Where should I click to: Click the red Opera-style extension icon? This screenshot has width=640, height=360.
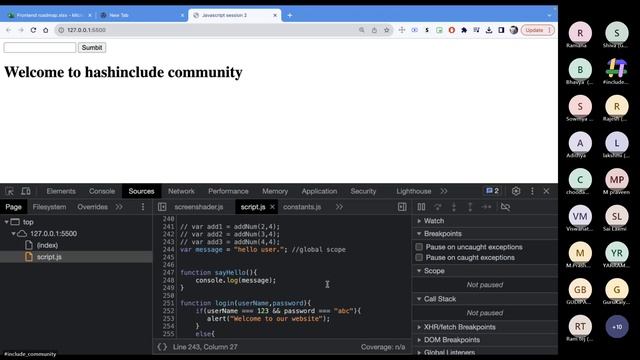(452, 30)
